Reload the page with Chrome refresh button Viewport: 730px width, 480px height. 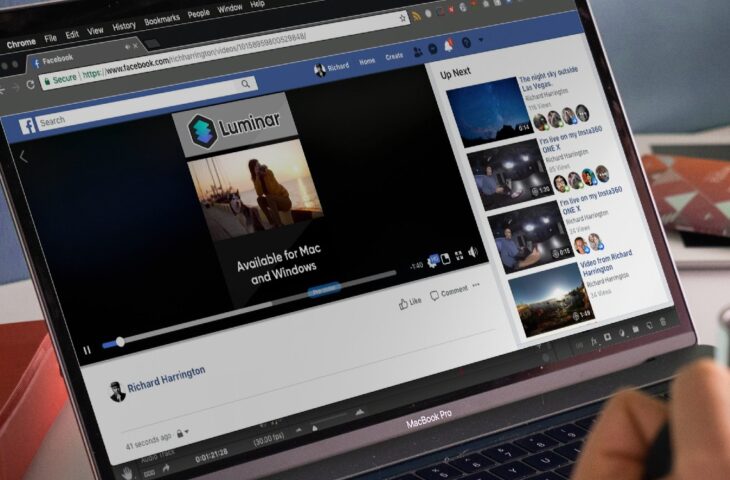30,85
